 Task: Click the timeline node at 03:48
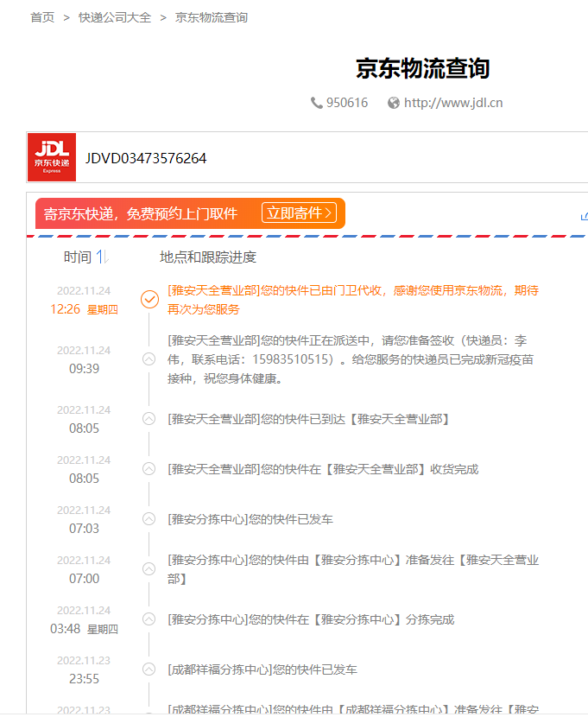[x=149, y=619]
